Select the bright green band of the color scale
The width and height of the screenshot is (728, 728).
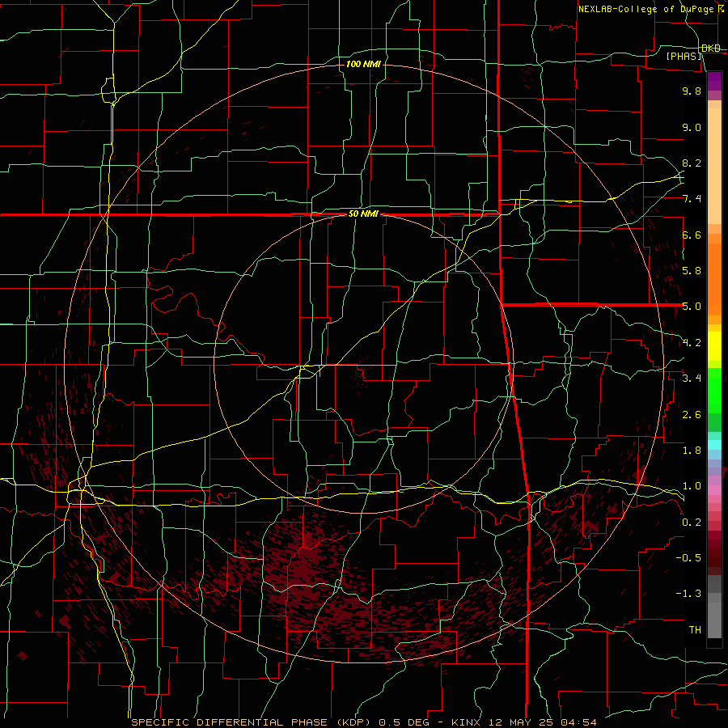(x=714, y=391)
